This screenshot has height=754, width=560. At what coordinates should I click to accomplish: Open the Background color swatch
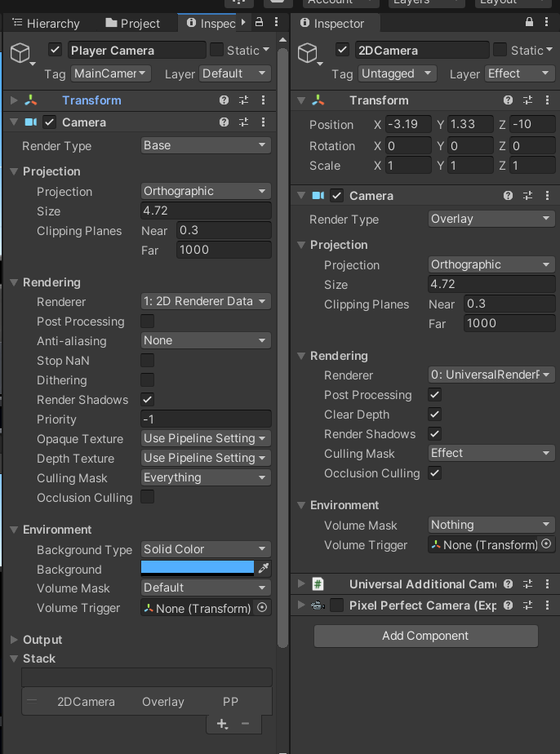pyautogui.click(x=198, y=568)
